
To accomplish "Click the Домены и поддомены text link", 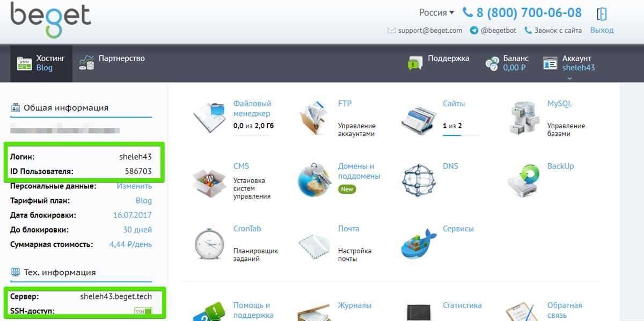I will [x=359, y=171].
